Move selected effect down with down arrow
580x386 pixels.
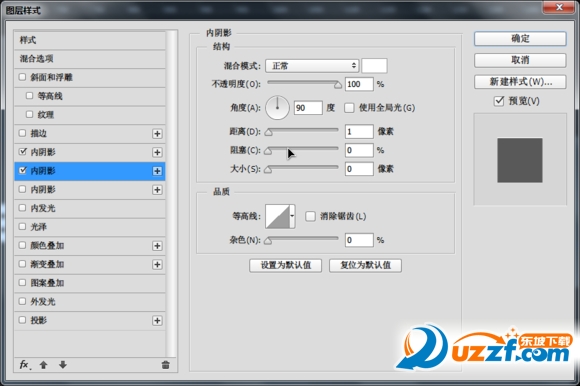point(63,365)
